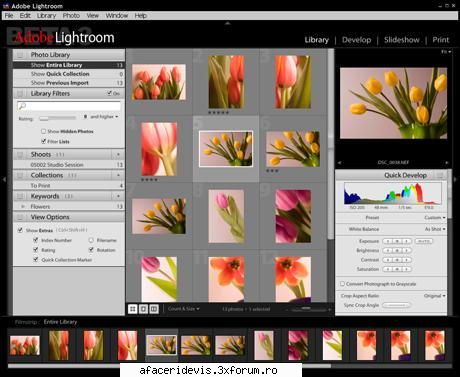Open Count & Size dropdown
460x377 pixels.
(184, 309)
